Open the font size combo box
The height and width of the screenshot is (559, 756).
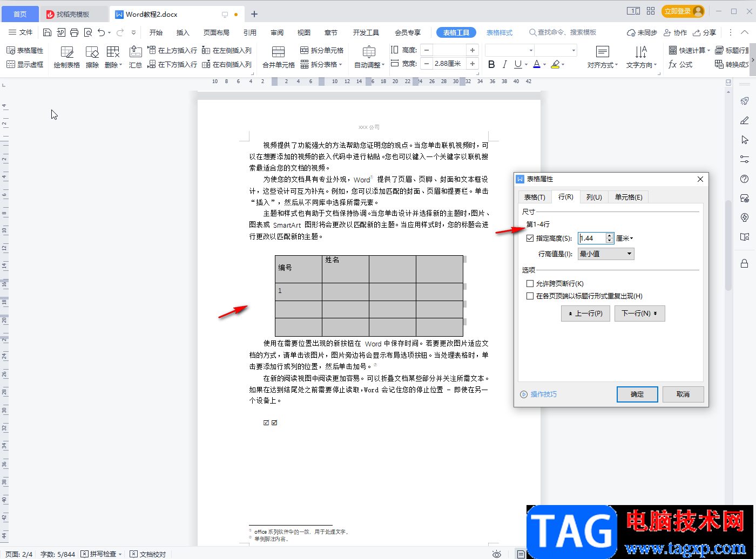[556, 50]
